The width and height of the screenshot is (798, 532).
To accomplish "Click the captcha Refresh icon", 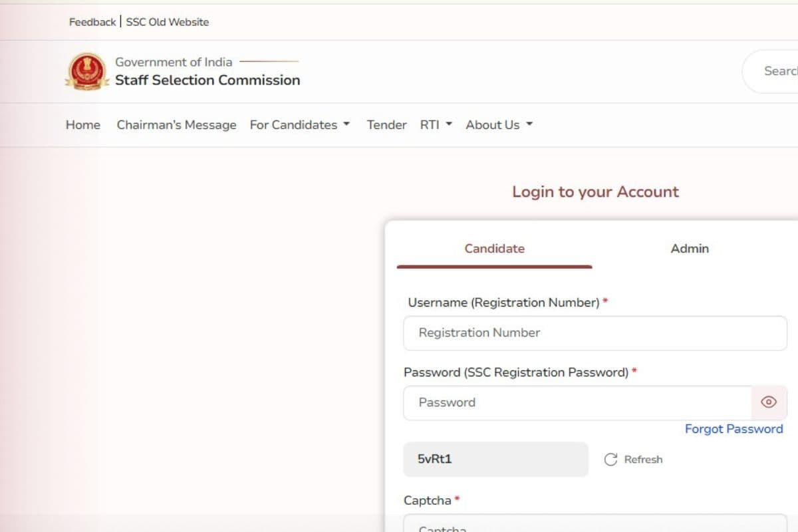I will coord(610,460).
